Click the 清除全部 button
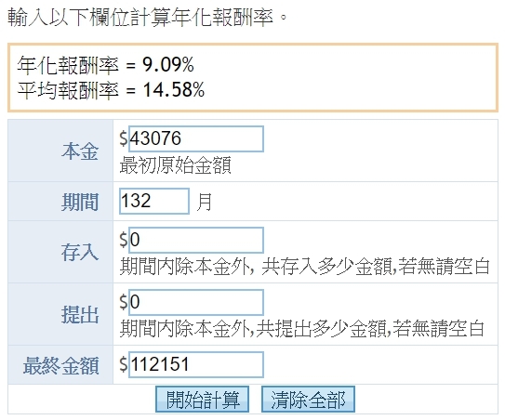 pos(308,399)
